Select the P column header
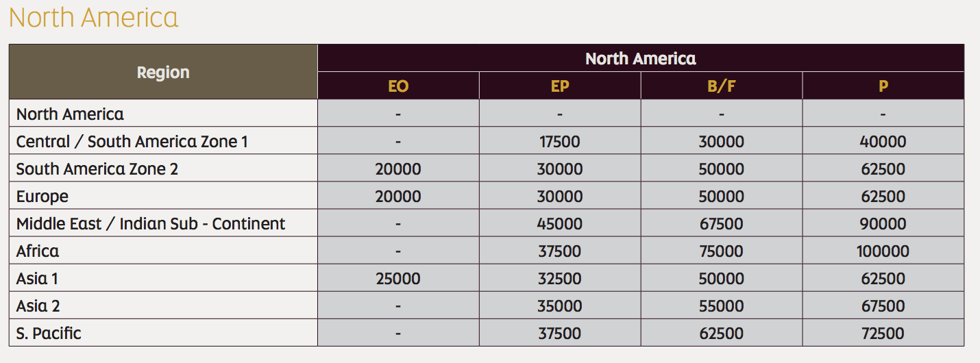The image size is (980, 363). coord(883,86)
